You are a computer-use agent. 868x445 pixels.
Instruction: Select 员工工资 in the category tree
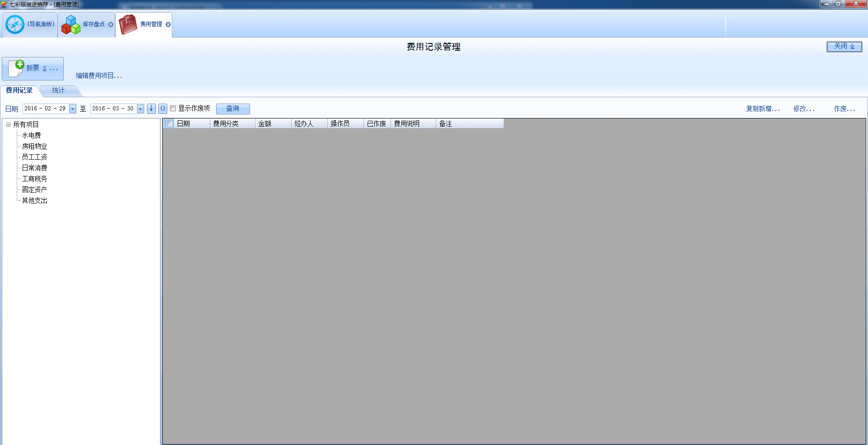click(34, 157)
